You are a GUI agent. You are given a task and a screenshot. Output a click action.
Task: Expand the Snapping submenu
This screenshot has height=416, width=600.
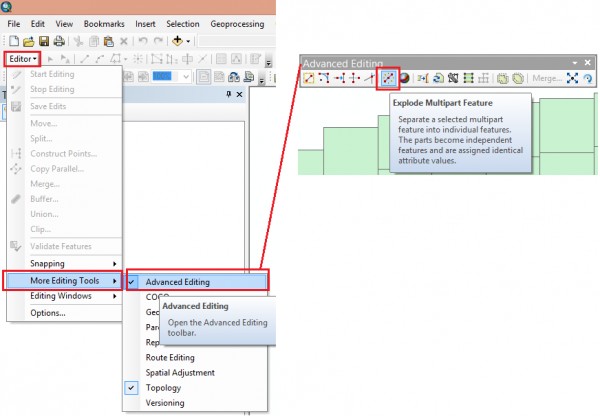pyautogui.click(x=64, y=263)
